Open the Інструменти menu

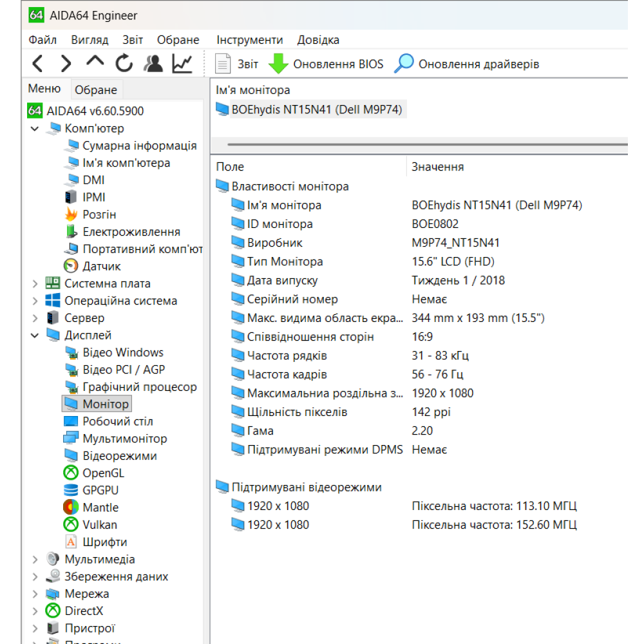(x=249, y=39)
